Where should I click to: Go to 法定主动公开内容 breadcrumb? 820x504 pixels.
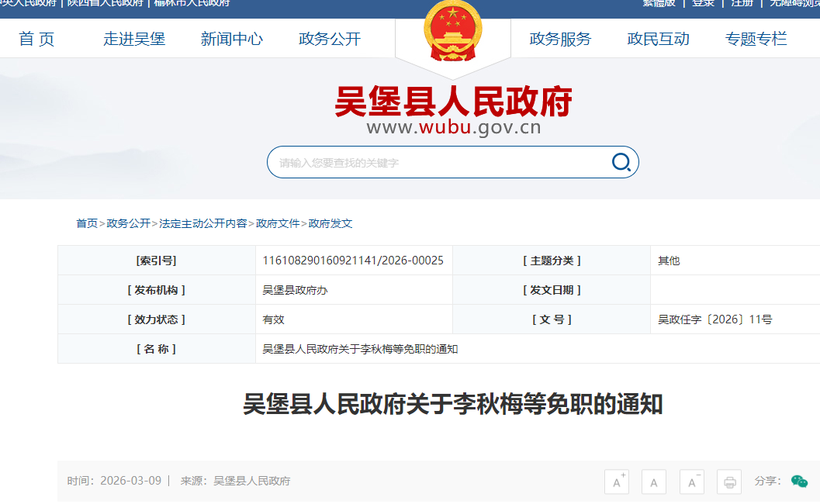coord(203,223)
